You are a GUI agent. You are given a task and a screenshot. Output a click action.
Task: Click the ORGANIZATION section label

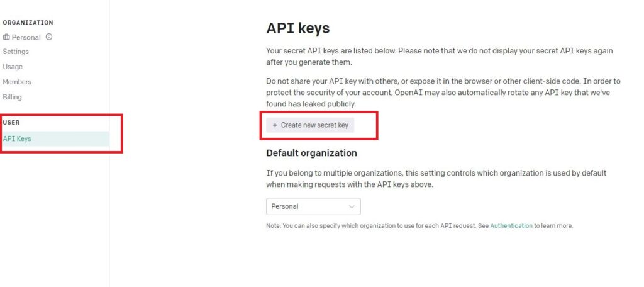click(x=28, y=23)
